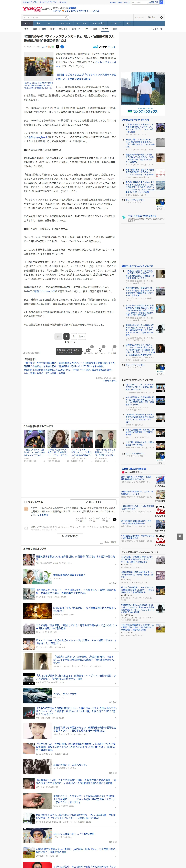Viewport: 186px width, 868px height.
Task: Toggle the コメント非表示 checkbox
Action: point(102,542)
